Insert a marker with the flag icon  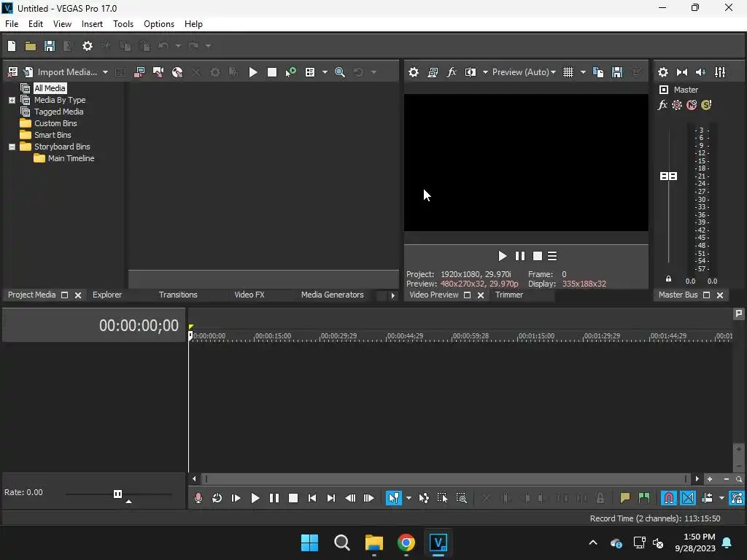tap(625, 498)
